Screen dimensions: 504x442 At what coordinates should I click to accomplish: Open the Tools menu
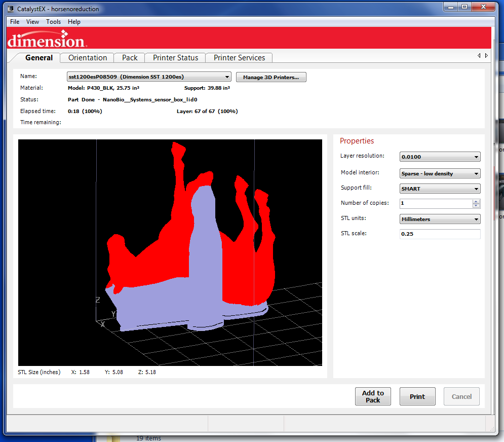53,22
